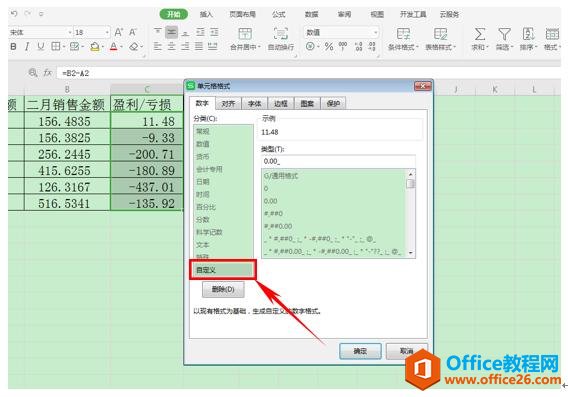The height and width of the screenshot is (397, 568).
Task: Click the AutoSum sigma (求和) icon
Action: pyautogui.click(x=480, y=34)
